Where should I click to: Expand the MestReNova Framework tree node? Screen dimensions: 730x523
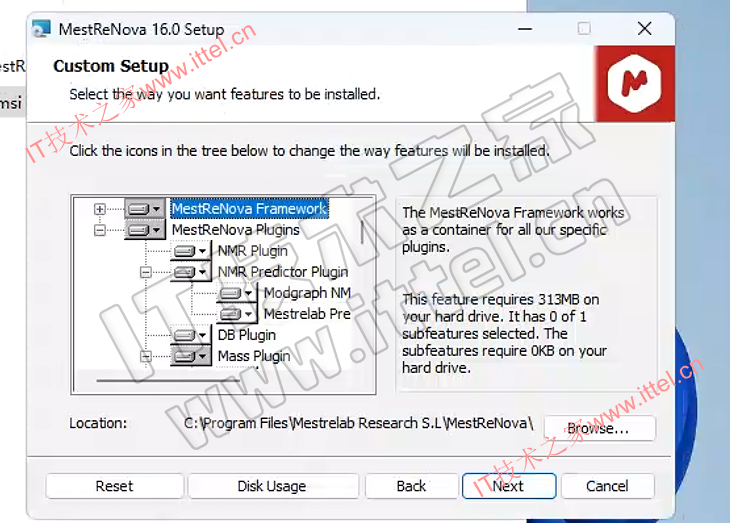99,209
